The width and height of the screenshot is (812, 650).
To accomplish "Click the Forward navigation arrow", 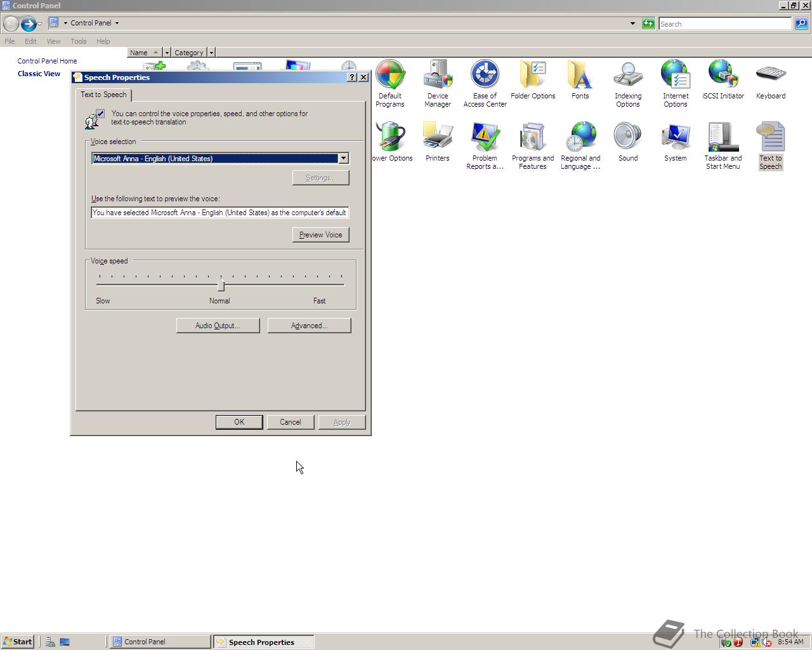I will coord(29,23).
